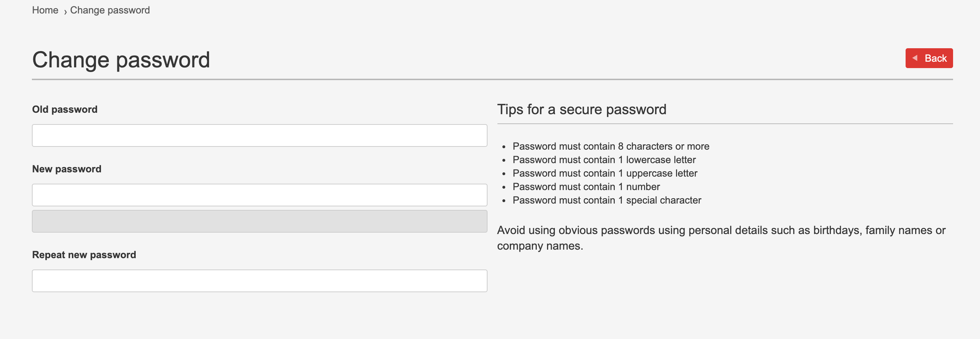
Task: Click the special character requirement tip
Action: pos(607,200)
